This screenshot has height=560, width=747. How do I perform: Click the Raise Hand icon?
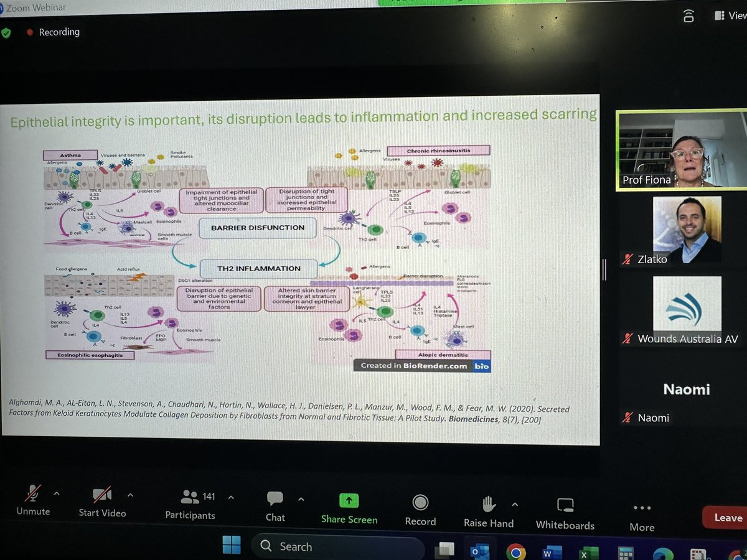click(x=489, y=503)
